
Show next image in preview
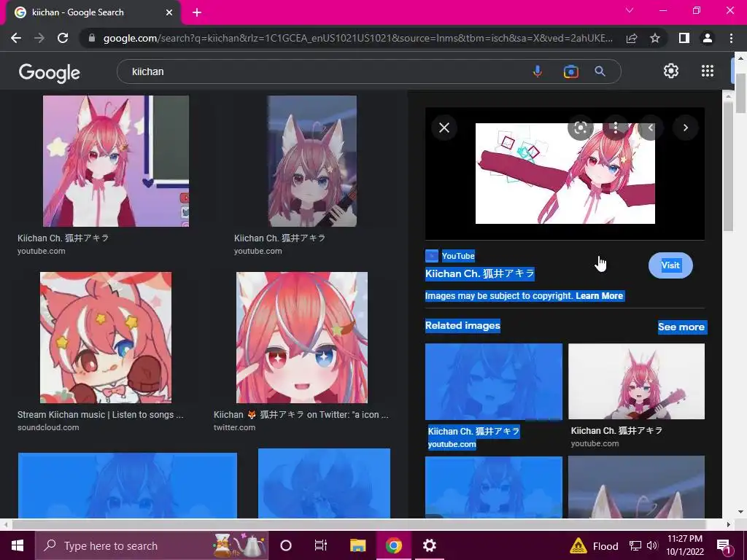[x=686, y=128]
